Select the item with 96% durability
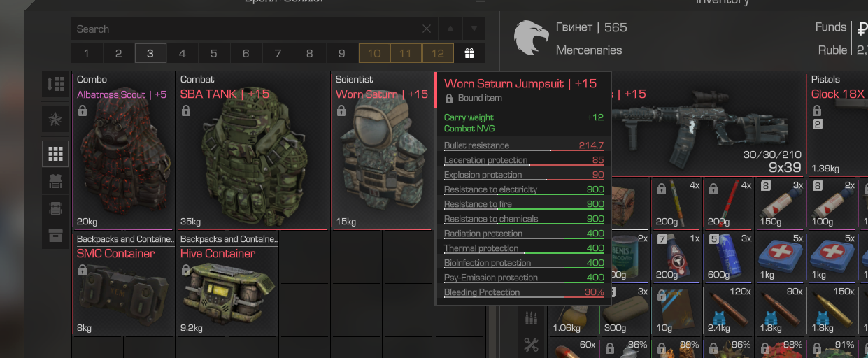The height and width of the screenshot is (358, 868). coord(729,347)
